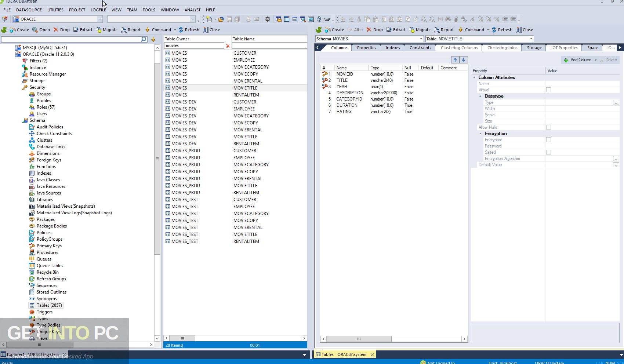Open the Command dropdown in left toolbar

[x=175, y=30]
